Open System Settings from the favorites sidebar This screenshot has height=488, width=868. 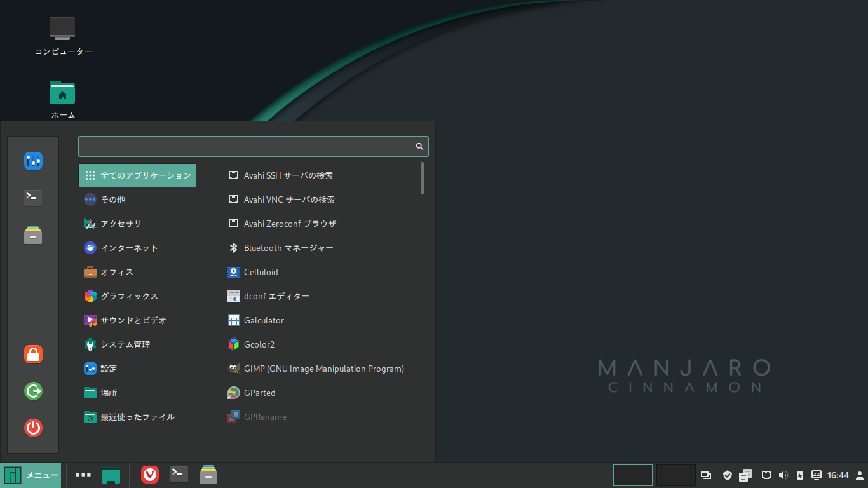pos(33,161)
